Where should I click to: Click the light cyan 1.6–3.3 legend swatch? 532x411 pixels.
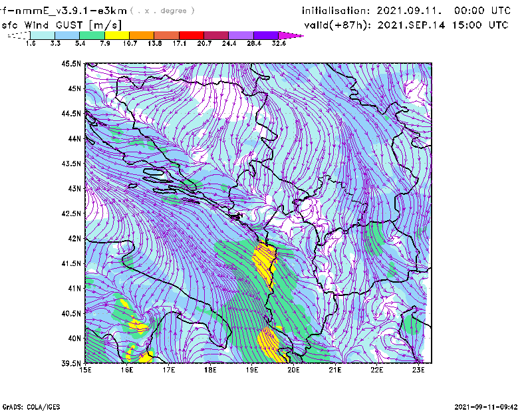point(43,35)
